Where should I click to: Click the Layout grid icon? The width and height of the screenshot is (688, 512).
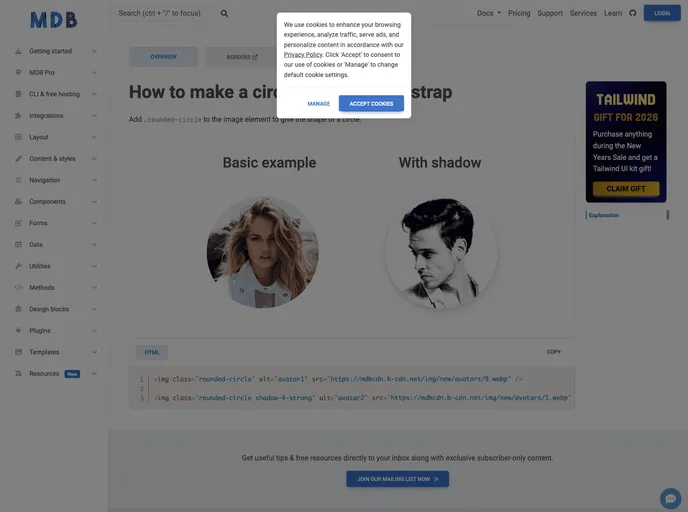click(18, 137)
